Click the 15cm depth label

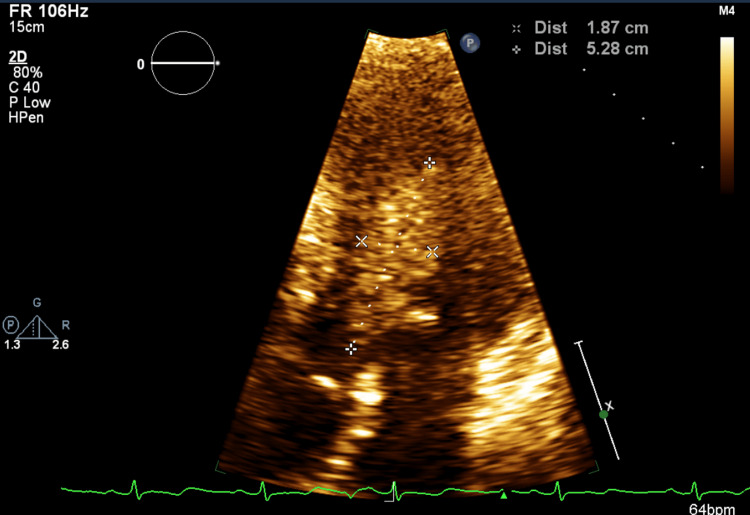27,27
